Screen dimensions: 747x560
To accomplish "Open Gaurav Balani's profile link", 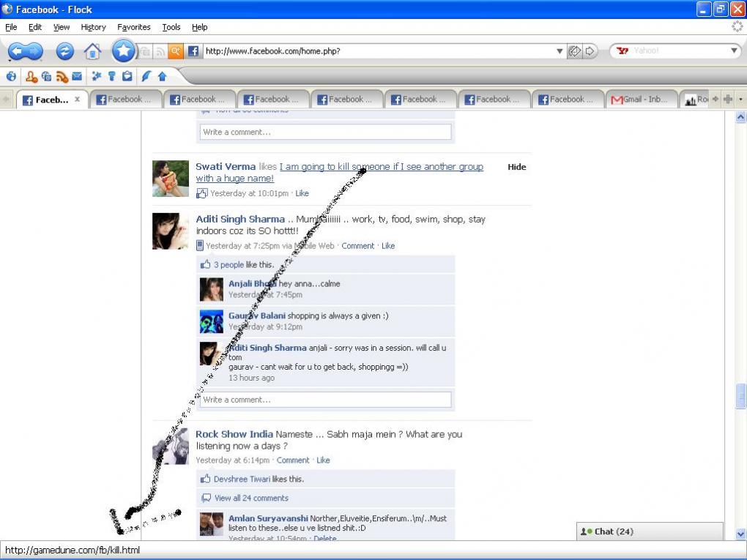I will [x=257, y=316].
